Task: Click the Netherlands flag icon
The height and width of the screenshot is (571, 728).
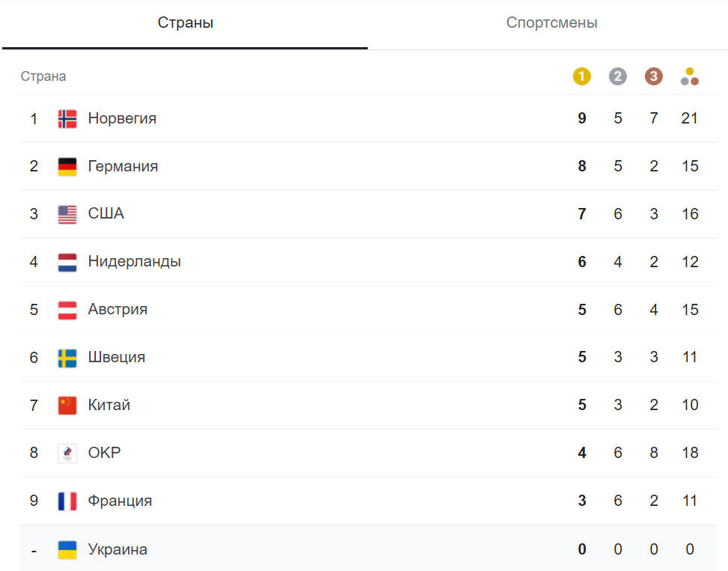Action: click(67, 262)
